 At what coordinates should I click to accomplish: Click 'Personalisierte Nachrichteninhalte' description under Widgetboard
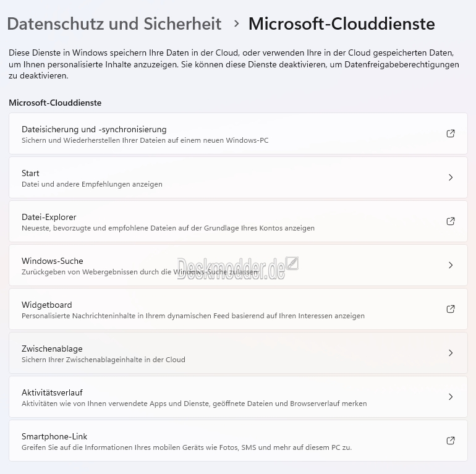(x=193, y=316)
